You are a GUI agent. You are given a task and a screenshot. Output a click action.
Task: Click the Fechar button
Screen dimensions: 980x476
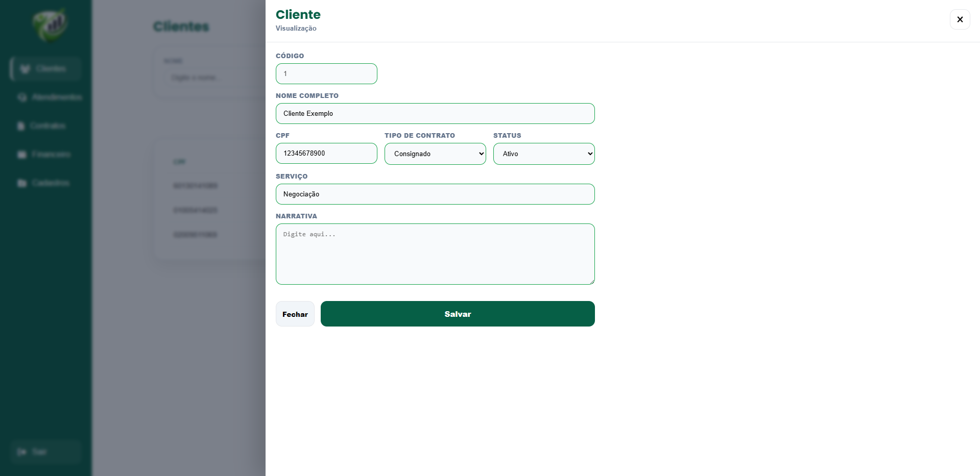295,314
